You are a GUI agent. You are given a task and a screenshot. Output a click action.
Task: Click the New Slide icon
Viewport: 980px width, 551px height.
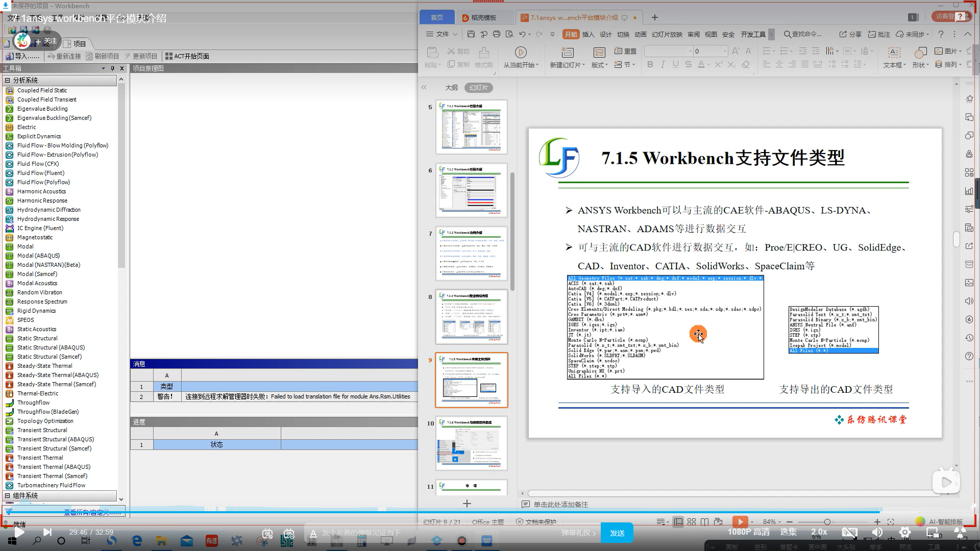567,52
